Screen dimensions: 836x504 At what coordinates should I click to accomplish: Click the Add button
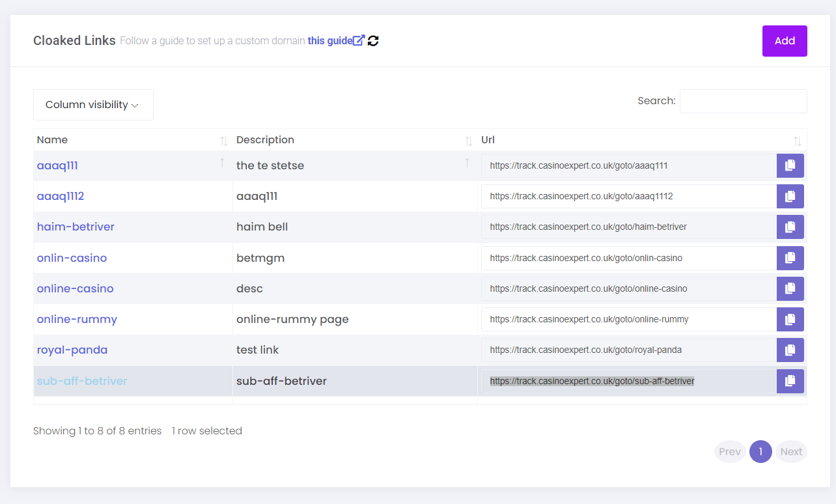(785, 41)
